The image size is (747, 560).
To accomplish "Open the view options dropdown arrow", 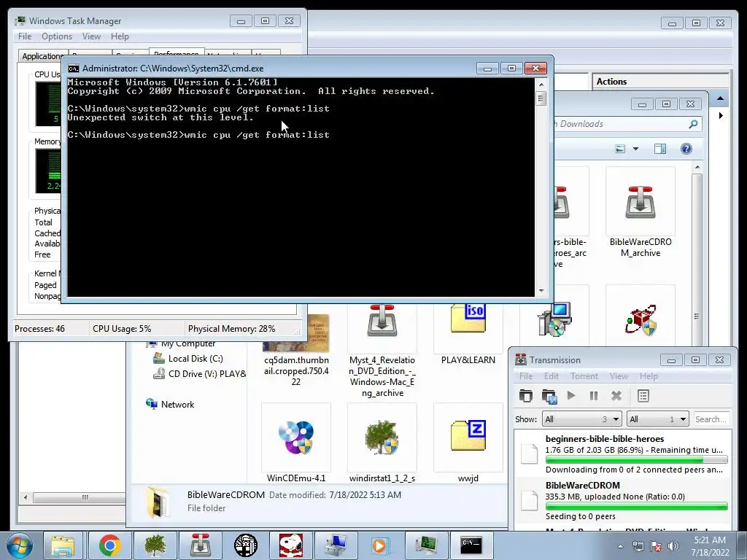I will point(635,149).
